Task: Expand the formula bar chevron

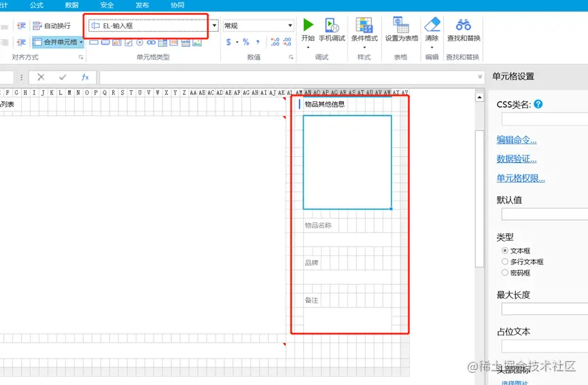Action: (480, 77)
